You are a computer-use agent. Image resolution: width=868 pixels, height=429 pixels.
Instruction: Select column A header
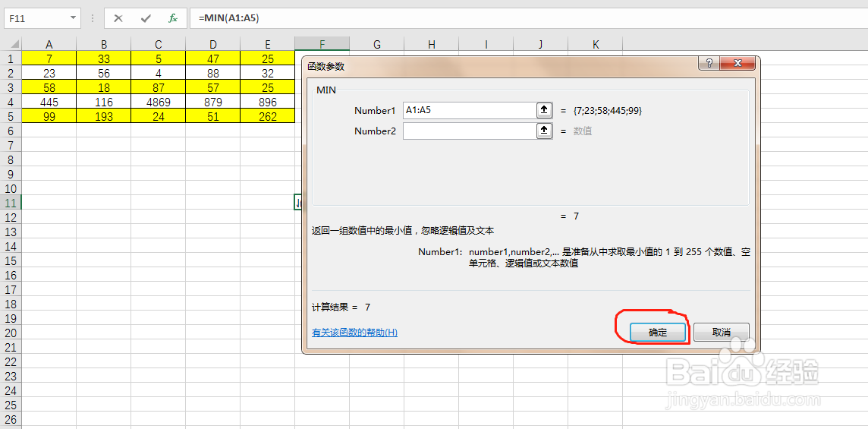[49, 44]
